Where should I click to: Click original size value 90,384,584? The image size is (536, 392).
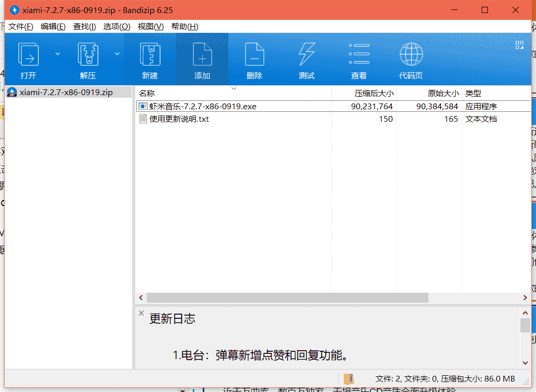437,107
